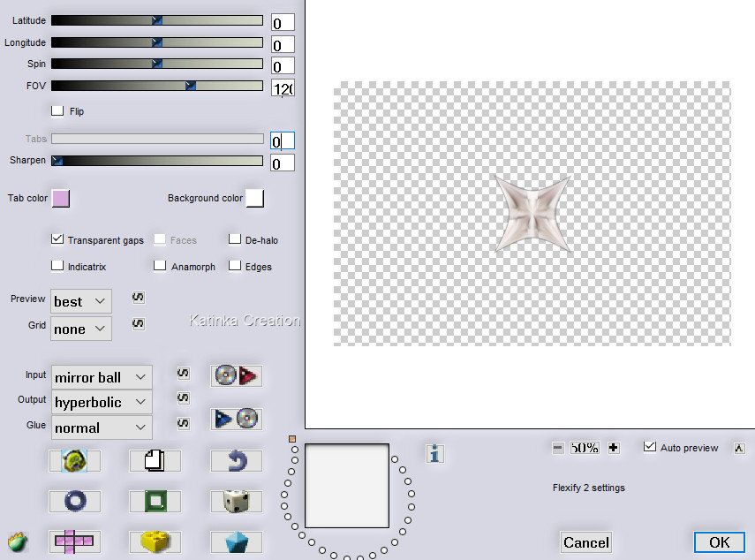Open the Output dropdown showing hyperbolic
755x560 pixels.
tap(102, 402)
